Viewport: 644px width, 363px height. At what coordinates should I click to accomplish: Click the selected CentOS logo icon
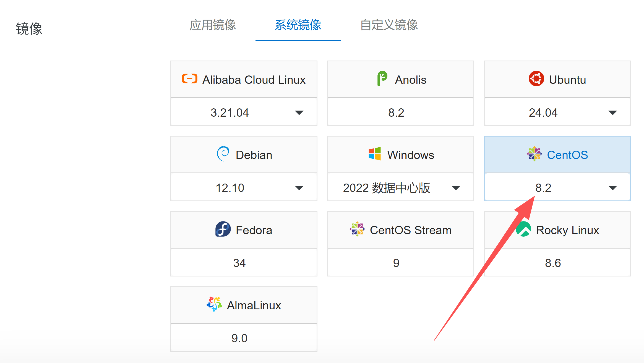(x=534, y=154)
